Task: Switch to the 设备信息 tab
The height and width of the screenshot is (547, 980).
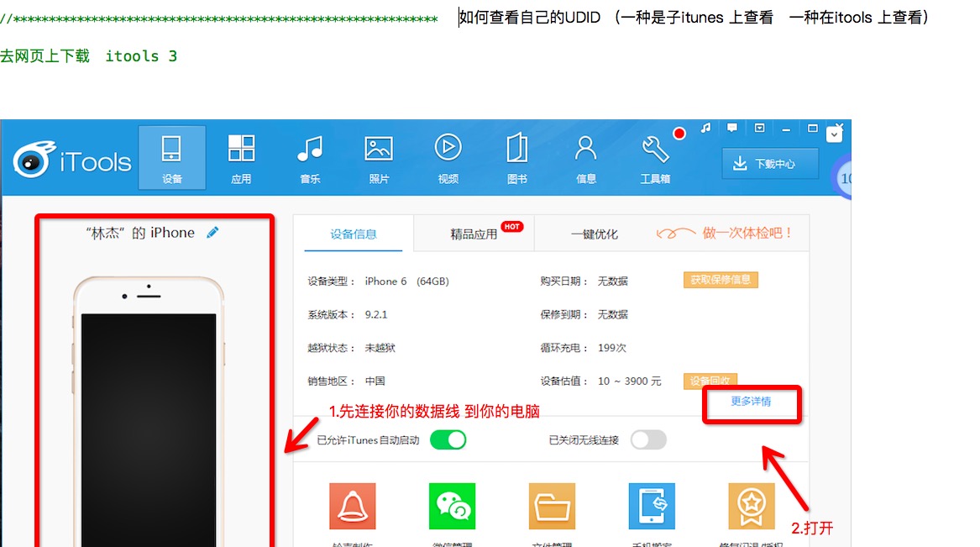Action: click(x=354, y=234)
